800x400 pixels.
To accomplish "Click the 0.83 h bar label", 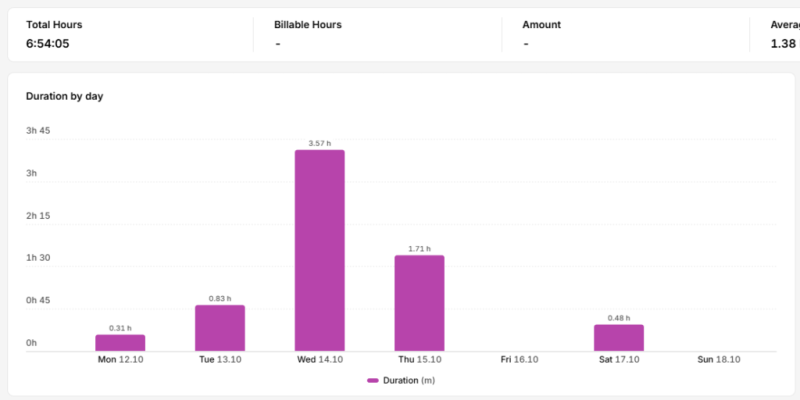I will 220,298.
